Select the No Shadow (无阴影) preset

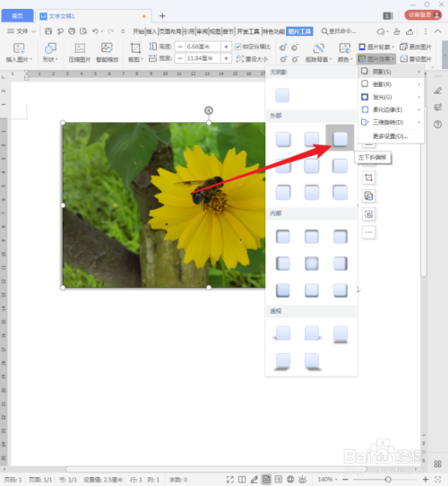[x=282, y=95]
